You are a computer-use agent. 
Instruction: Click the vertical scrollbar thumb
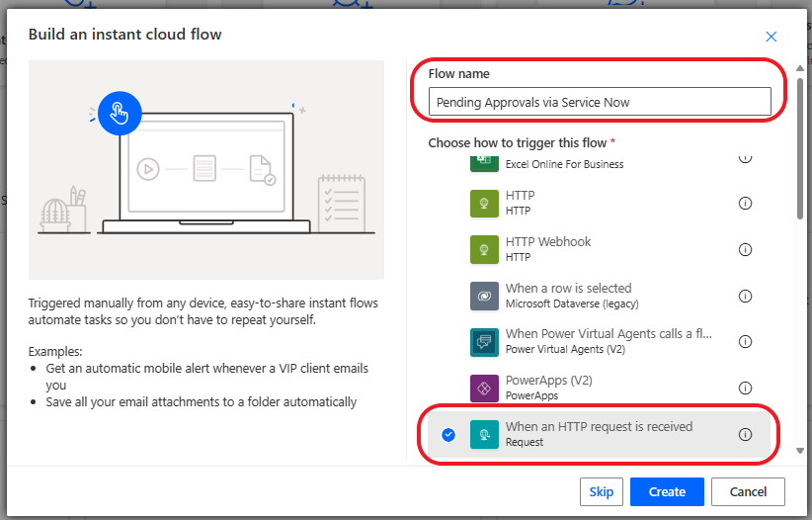pyautogui.click(x=800, y=149)
